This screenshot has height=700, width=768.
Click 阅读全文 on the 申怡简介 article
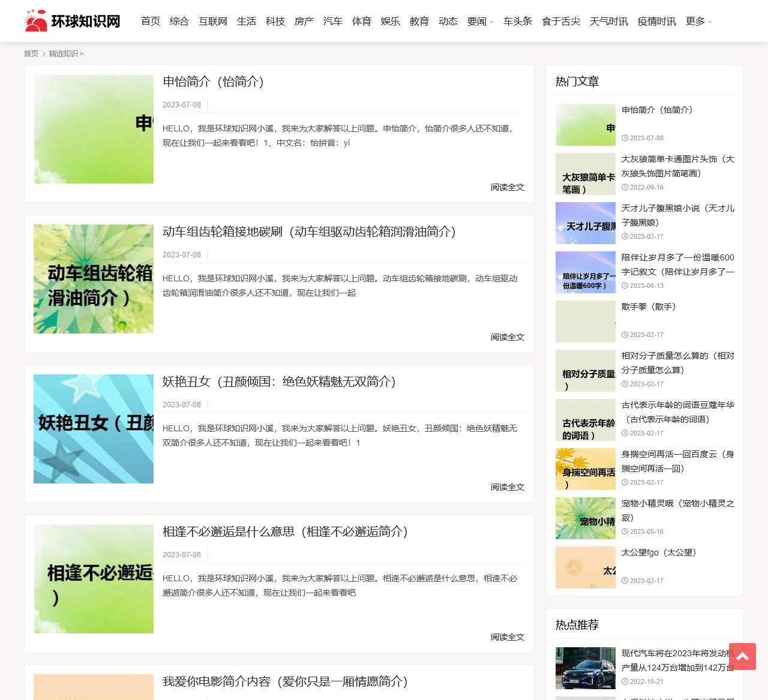click(x=507, y=187)
